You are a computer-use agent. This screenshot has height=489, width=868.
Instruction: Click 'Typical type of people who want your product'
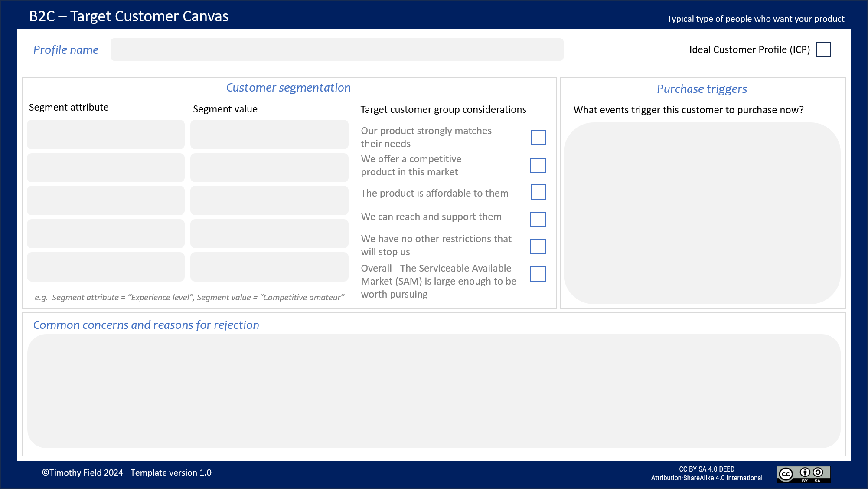click(756, 19)
